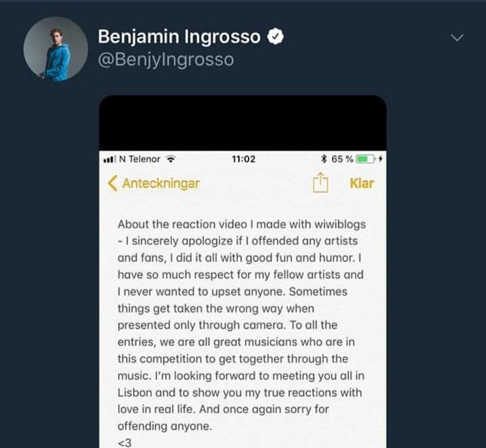Go back via the Anteckningar label

[x=161, y=183]
